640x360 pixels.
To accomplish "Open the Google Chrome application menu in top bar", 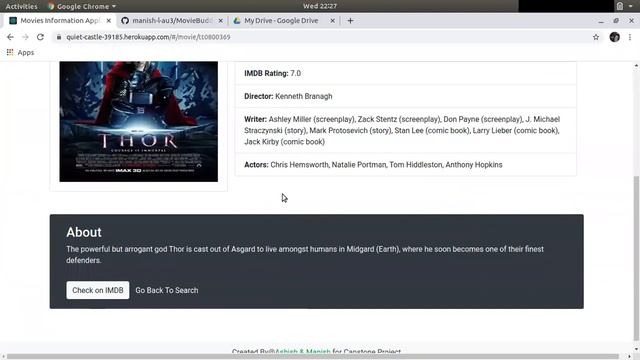I will point(82,6).
